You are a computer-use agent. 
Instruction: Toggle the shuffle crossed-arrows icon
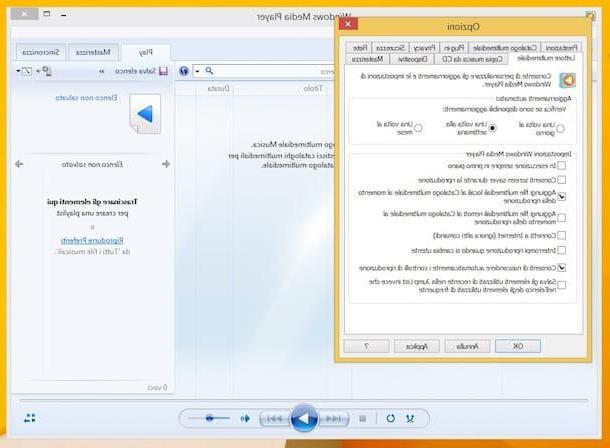coord(410,418)
